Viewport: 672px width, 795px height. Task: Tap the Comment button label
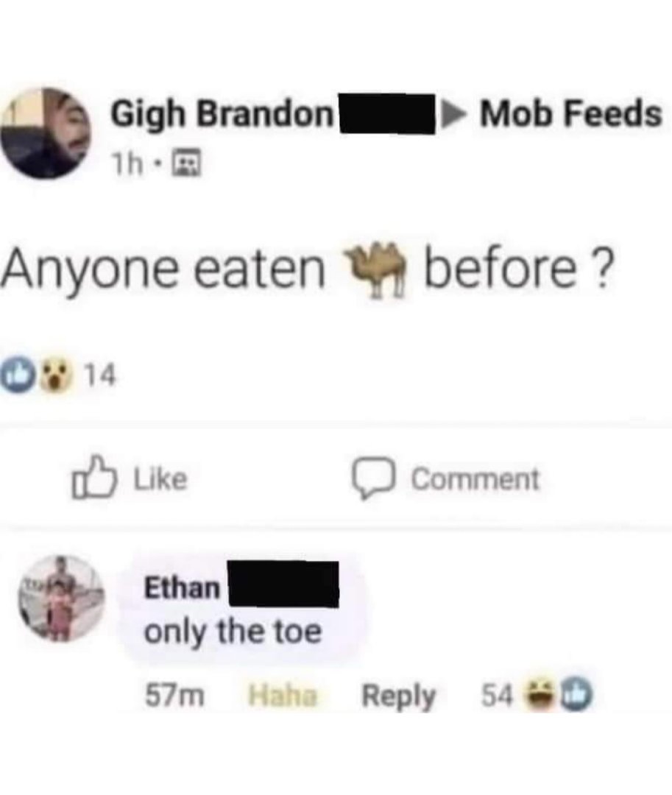tap(475, 479)
